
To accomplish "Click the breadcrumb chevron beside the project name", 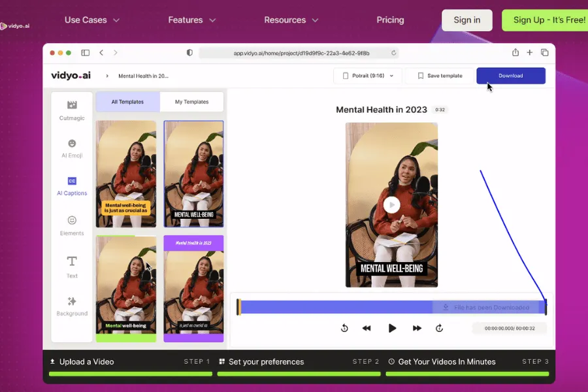I will (x=107, y=76).
